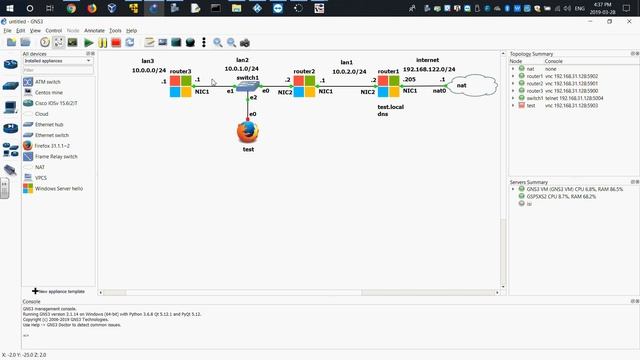
Task: Select Windows Server hello appliance
Action: click(x=58, y=189)
